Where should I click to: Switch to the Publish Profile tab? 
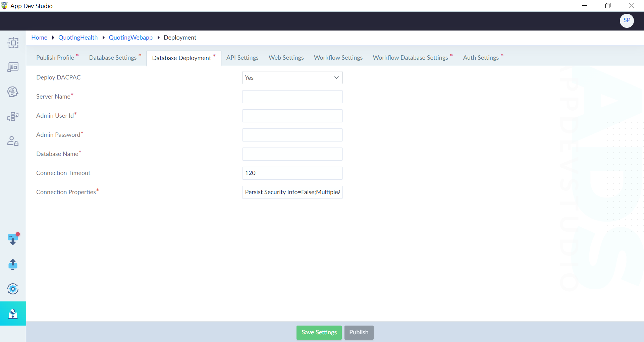(x=57, y=58)
